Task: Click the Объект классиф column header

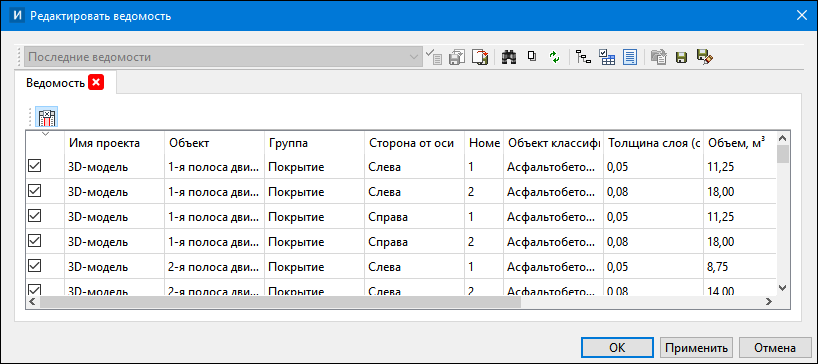Action: click(x=553, y=143)
